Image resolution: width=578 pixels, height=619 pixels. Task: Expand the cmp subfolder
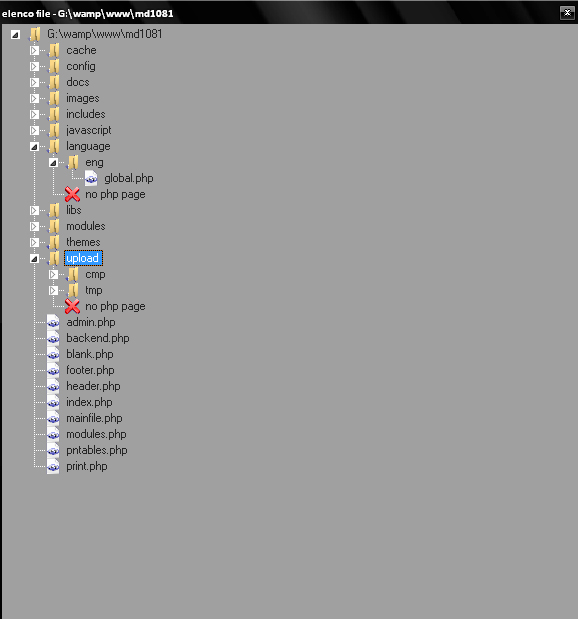point(53,274)
